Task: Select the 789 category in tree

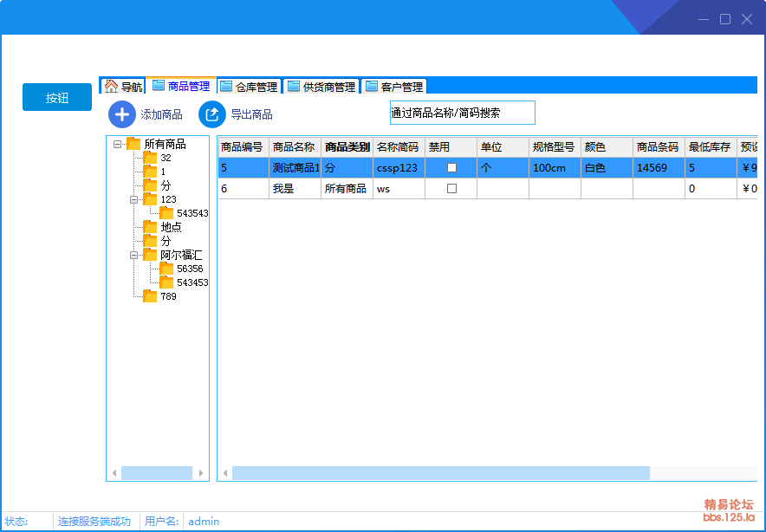Action: [x=169, y=296]
